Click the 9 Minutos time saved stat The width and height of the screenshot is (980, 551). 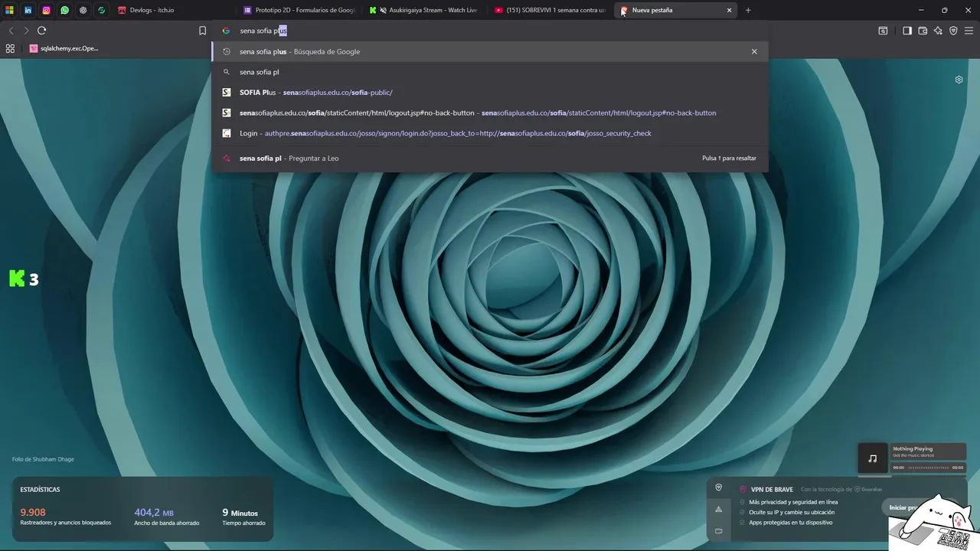(243, 517)
